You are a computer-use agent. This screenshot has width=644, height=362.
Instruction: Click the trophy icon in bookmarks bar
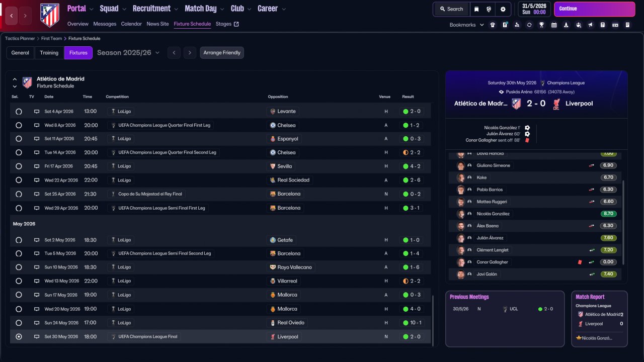[541, 25]
